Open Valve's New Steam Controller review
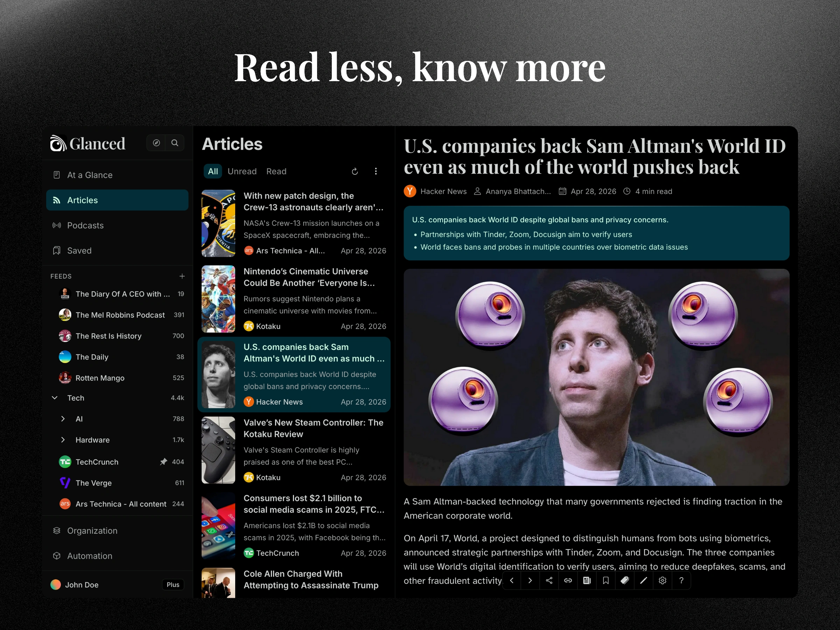 click(294, 450)
